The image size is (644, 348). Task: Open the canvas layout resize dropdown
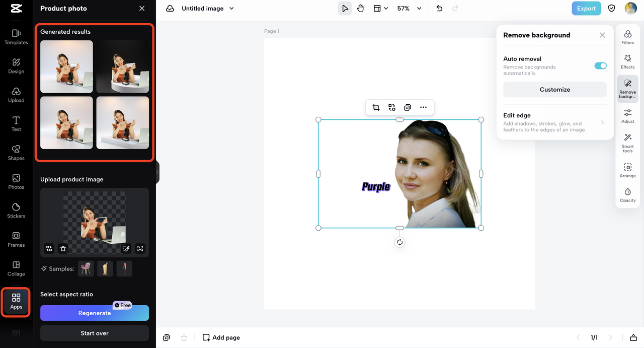pyautogui.click(x=380, y=9)
